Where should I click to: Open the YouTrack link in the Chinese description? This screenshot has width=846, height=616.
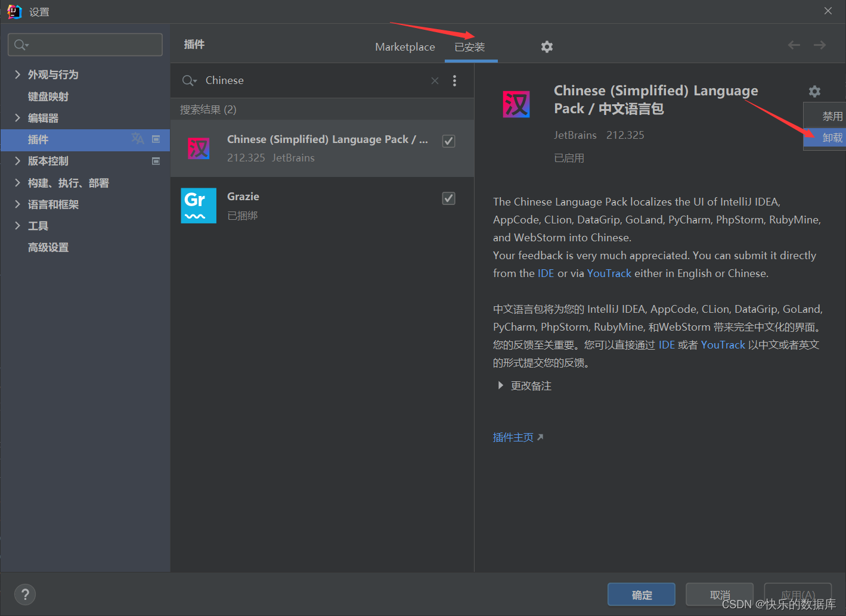click(723, 345)
